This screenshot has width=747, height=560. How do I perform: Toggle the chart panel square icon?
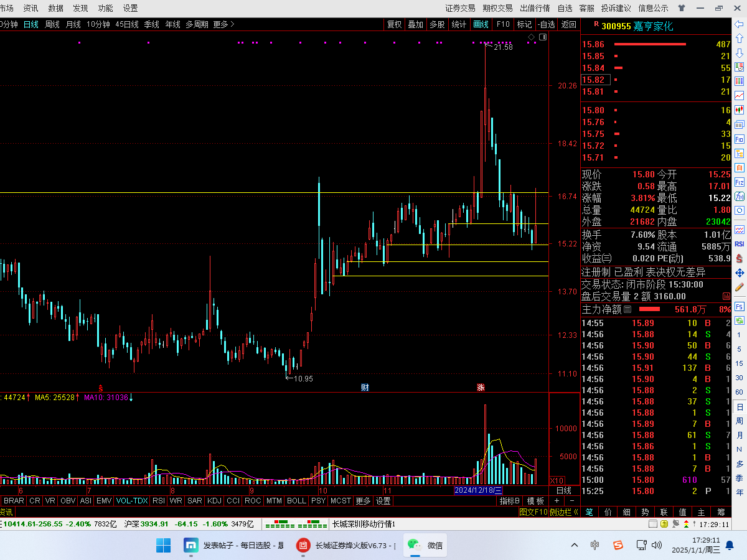click(x=543, y=37)
